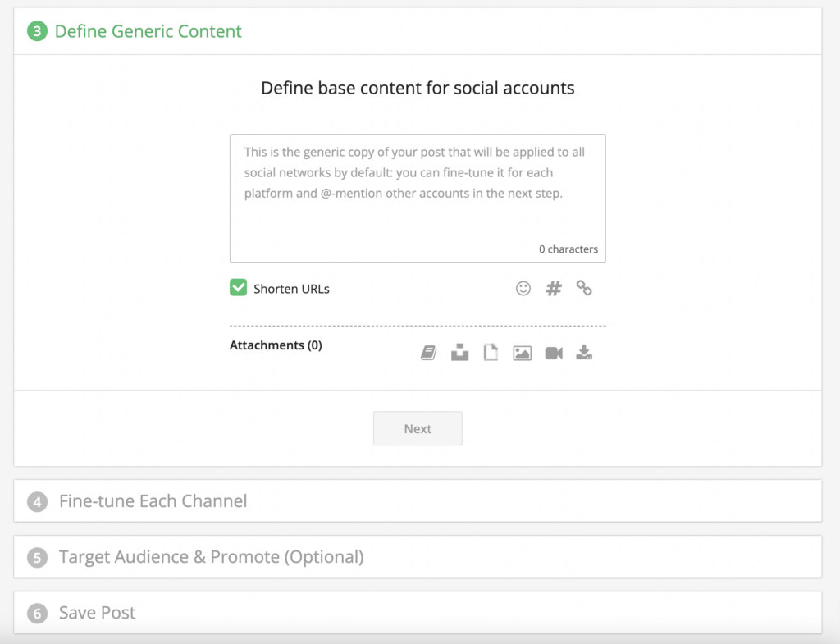Click the link icon to add a URL
840x644 pixels.
coord(584,288)
